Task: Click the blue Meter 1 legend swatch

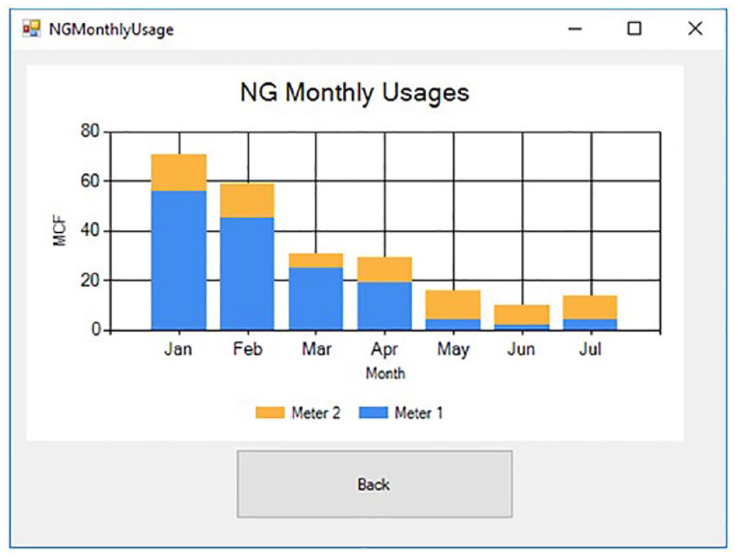Action: (x=373, y=413)
